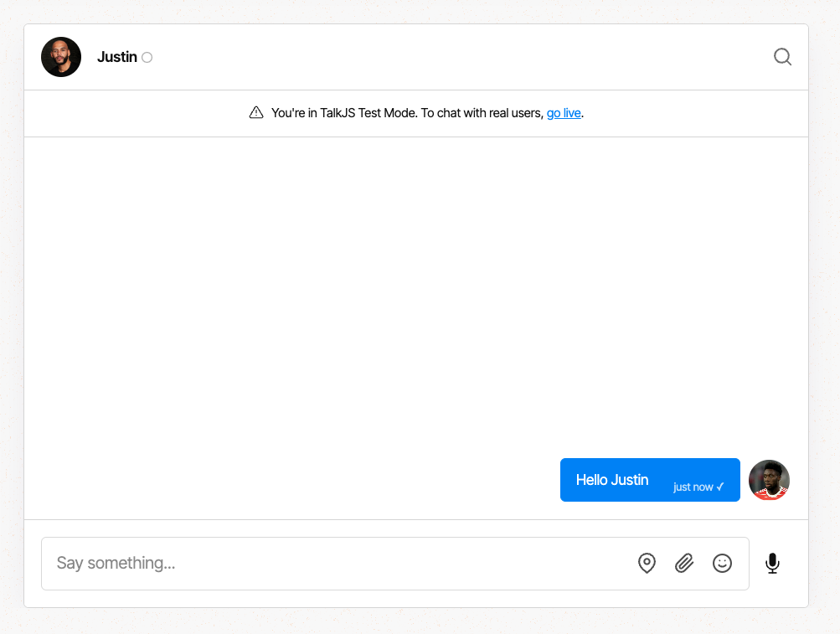Click Justin's name in the chat header
This screenshot has height=634, width=840.
117,57
